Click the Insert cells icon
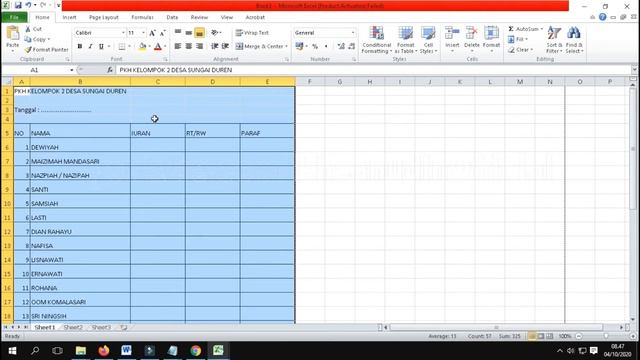 [452, 33]
